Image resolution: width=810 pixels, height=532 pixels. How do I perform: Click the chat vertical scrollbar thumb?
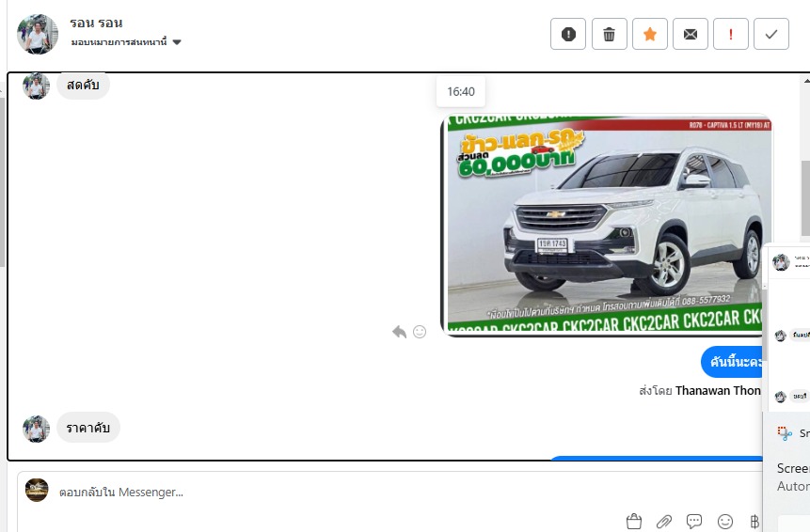coord(805,198)
